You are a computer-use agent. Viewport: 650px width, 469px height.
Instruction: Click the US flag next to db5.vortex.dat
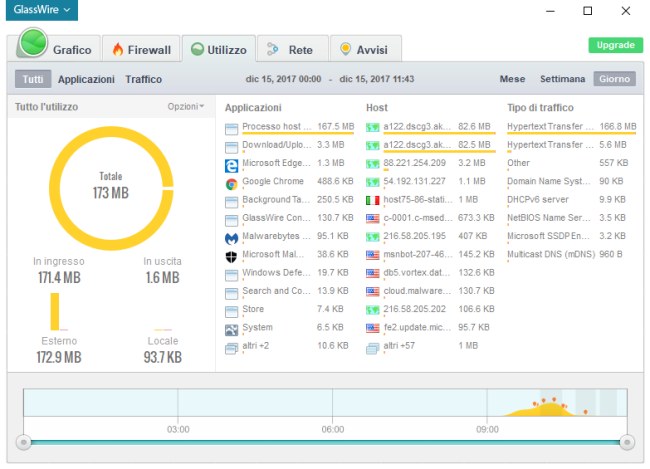[x=373, y=273]
